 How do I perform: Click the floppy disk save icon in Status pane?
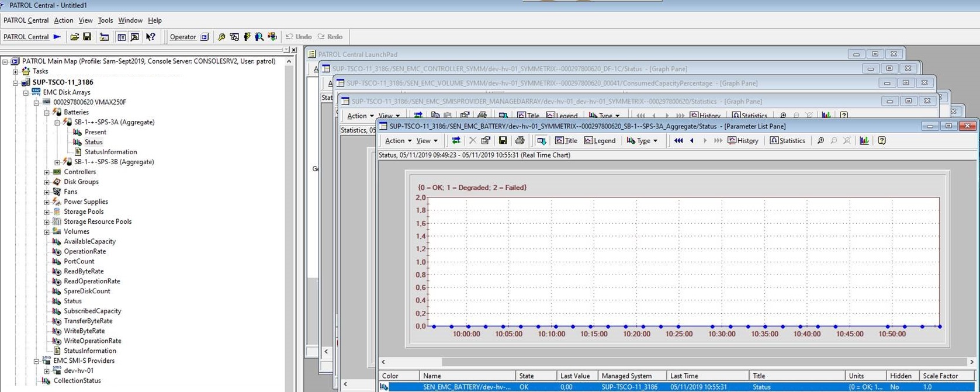click(x=503, y=141)
